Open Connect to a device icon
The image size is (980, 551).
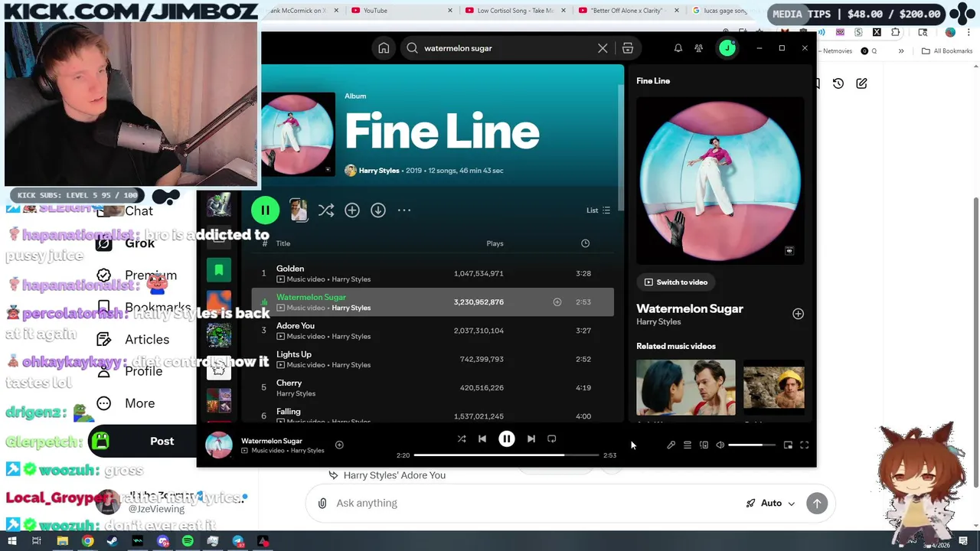tap(704, 445)
